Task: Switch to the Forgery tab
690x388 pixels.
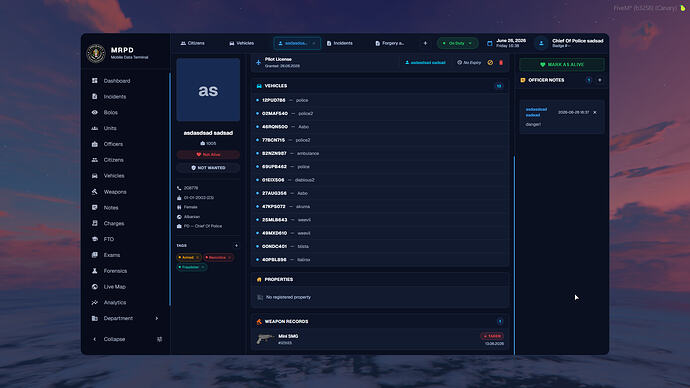Action: [389, 43]
